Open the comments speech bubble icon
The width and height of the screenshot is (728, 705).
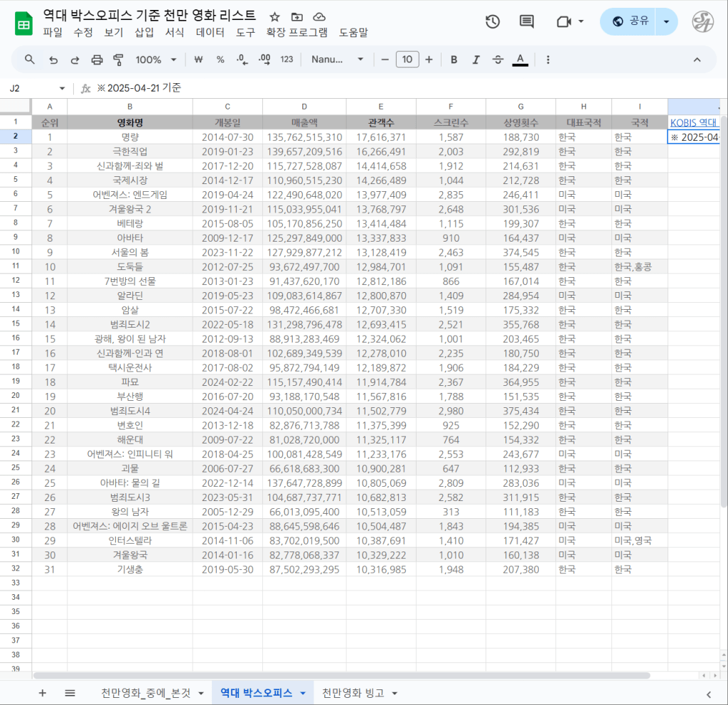[527, 21]
